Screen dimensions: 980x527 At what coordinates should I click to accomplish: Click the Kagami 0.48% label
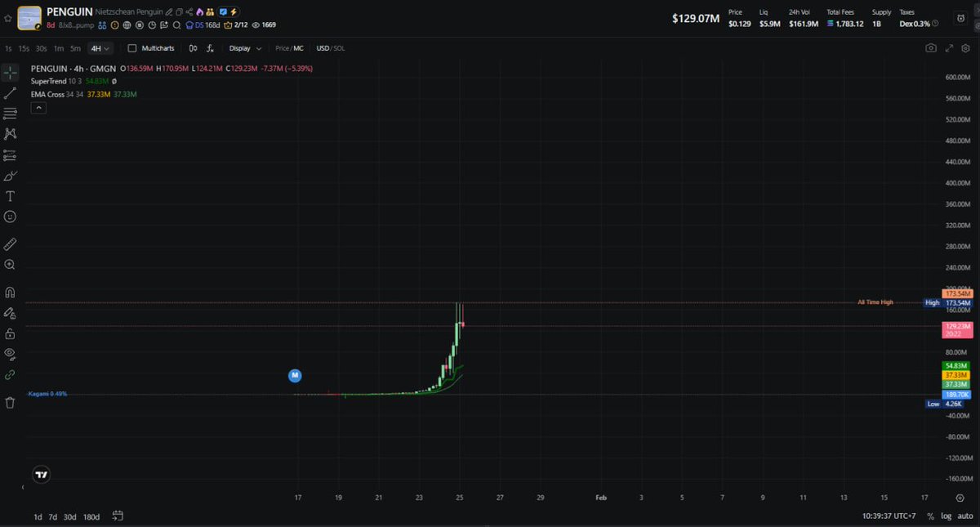47,394
